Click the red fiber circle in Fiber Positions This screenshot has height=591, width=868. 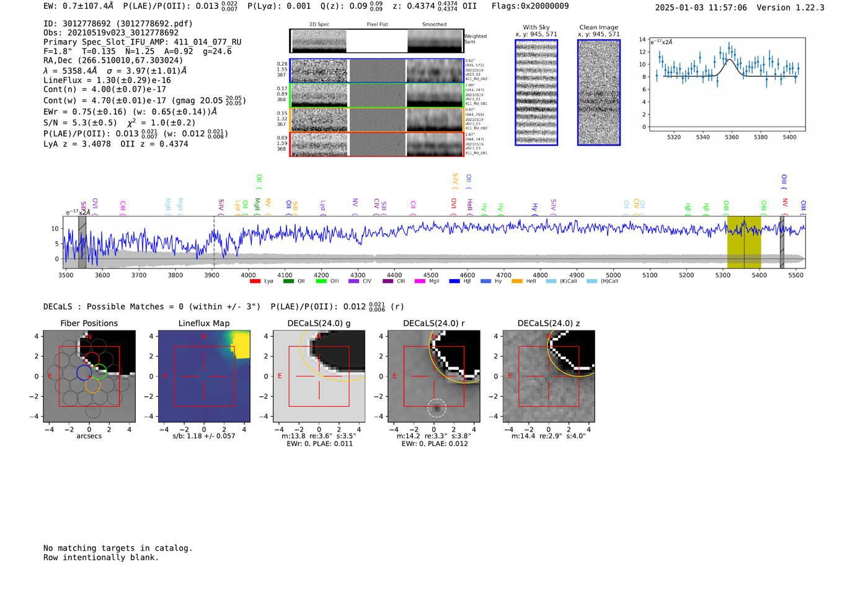(92, 360)
